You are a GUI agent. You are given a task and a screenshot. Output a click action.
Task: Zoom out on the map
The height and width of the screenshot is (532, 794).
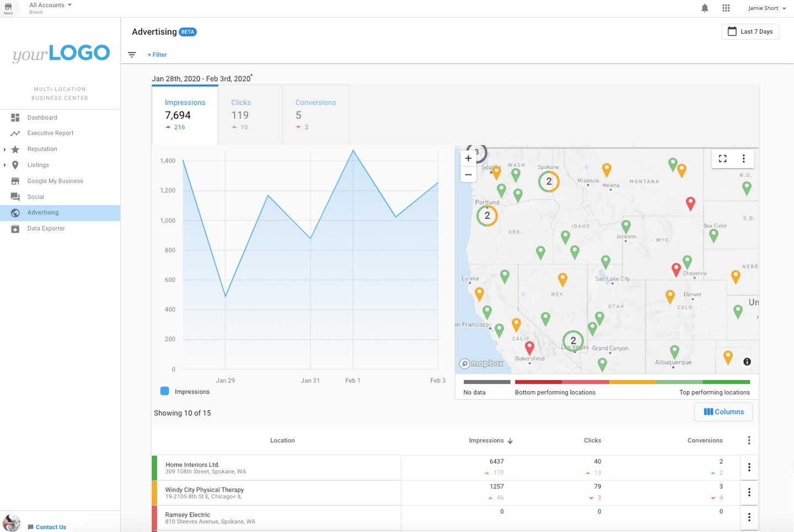[x=468, y=174]
